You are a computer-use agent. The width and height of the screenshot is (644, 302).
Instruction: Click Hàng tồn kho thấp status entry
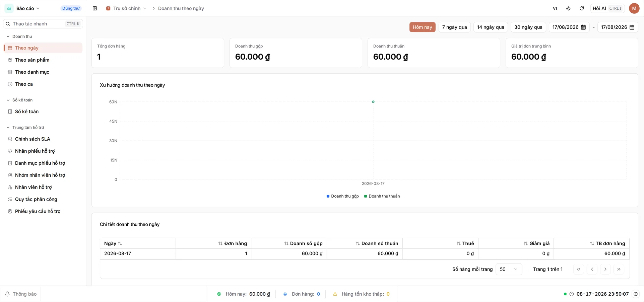point(361,294)
